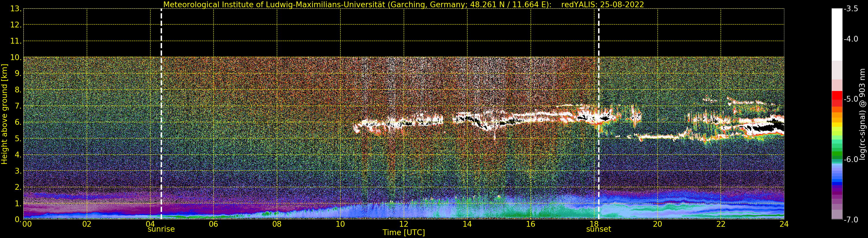Click the white top section of colorbar
Viewport: 868px width, 238px height.
tap(837, 34)
